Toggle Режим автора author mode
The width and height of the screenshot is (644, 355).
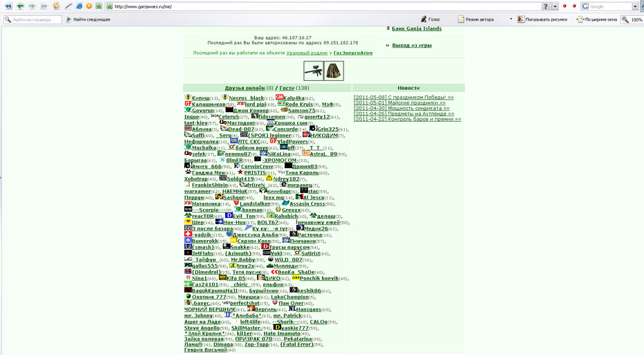click(476, 19)
